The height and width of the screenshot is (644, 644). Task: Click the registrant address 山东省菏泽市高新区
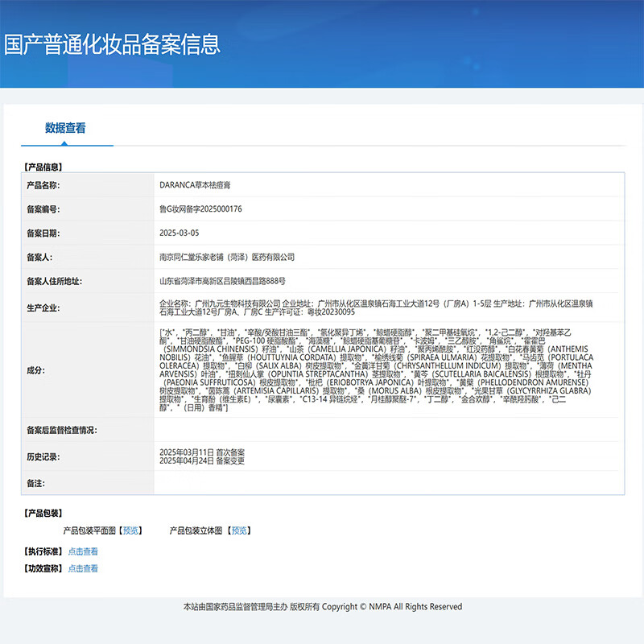click(222, 281)
